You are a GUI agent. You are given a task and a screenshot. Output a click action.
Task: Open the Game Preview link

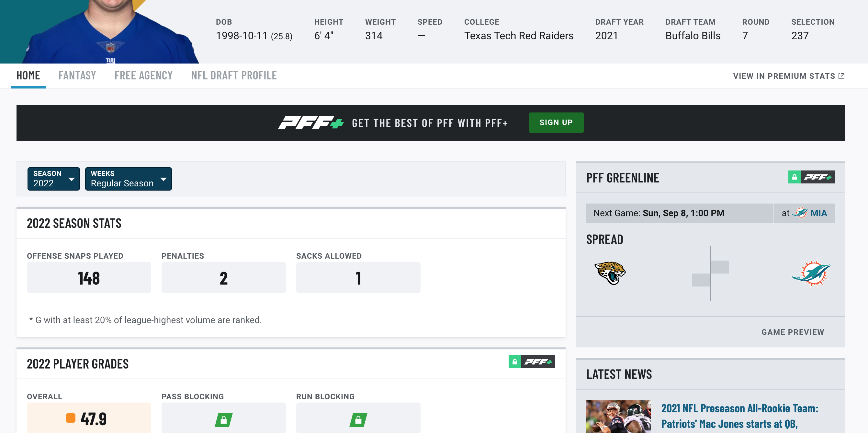tap(793, 332)
